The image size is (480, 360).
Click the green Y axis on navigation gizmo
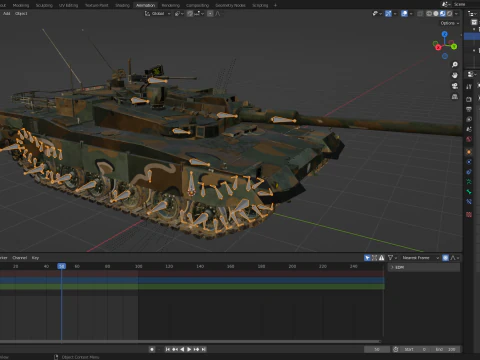pos(454,47)
